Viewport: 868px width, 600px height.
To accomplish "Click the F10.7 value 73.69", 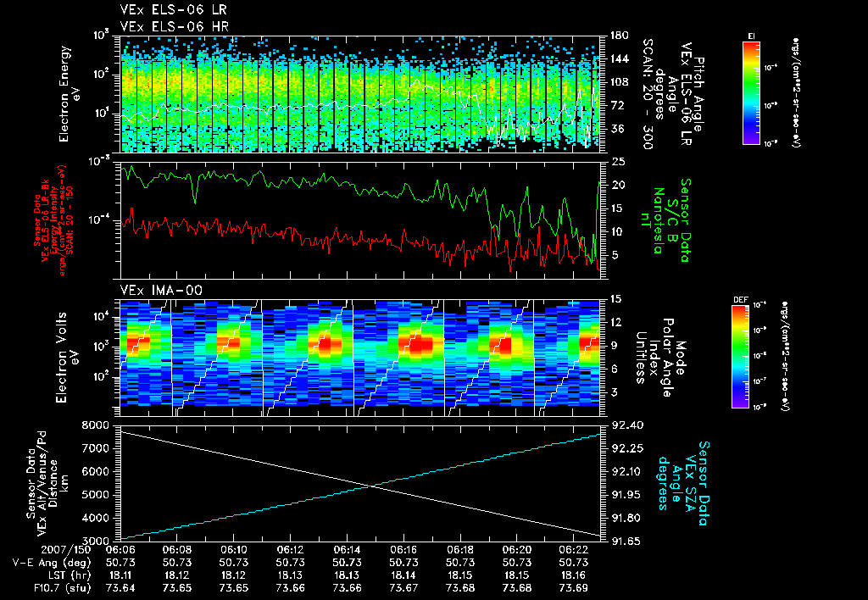I will (x=574, y=588).
